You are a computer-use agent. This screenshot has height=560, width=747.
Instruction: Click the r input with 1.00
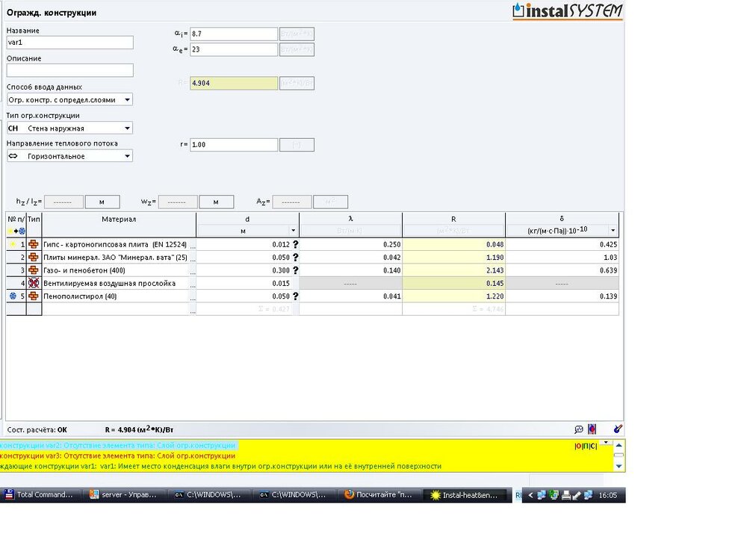tap(233, 145)
